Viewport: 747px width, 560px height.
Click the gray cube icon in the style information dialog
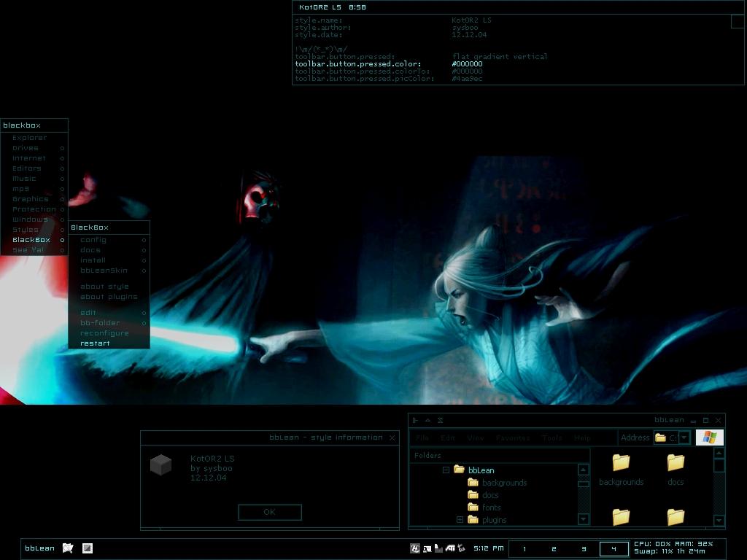click(160, 464)
